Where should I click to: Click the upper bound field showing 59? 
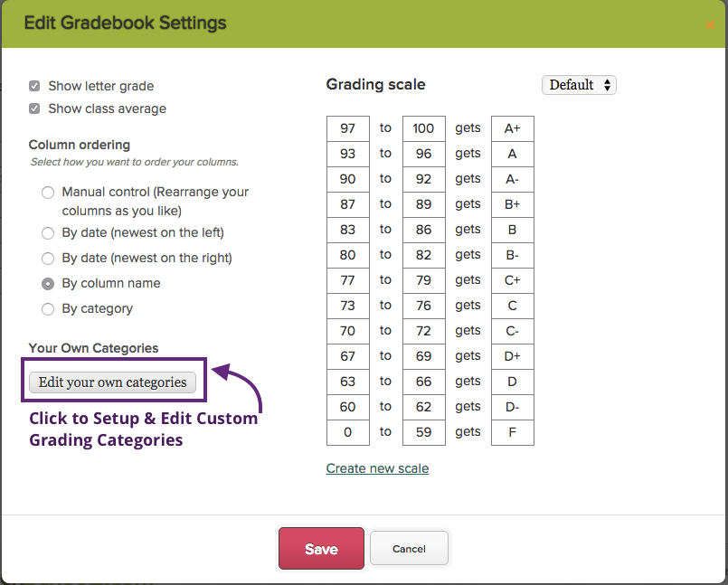[x=423, y=431]
